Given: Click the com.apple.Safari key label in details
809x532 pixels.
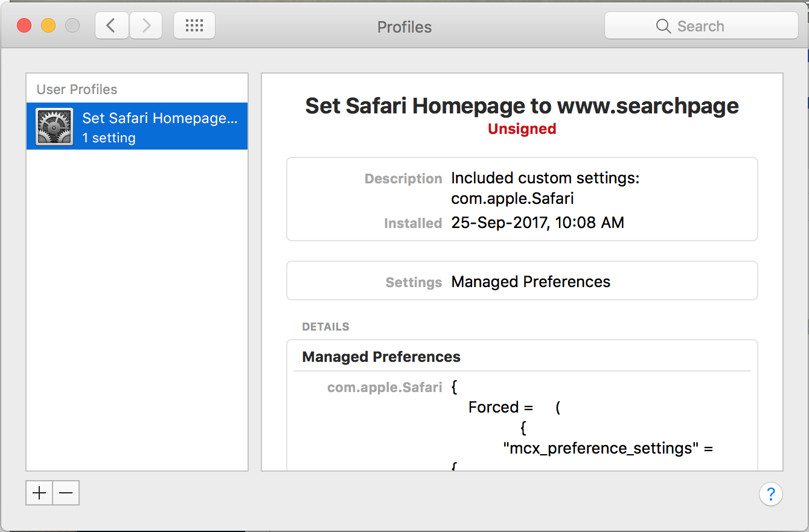Looking at the screenshot, I should (x=385, y=387).
